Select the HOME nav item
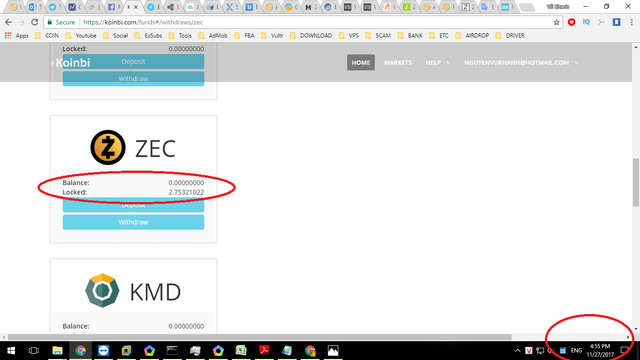The height and width of the screenshot is (360, 640). [361, 62]
